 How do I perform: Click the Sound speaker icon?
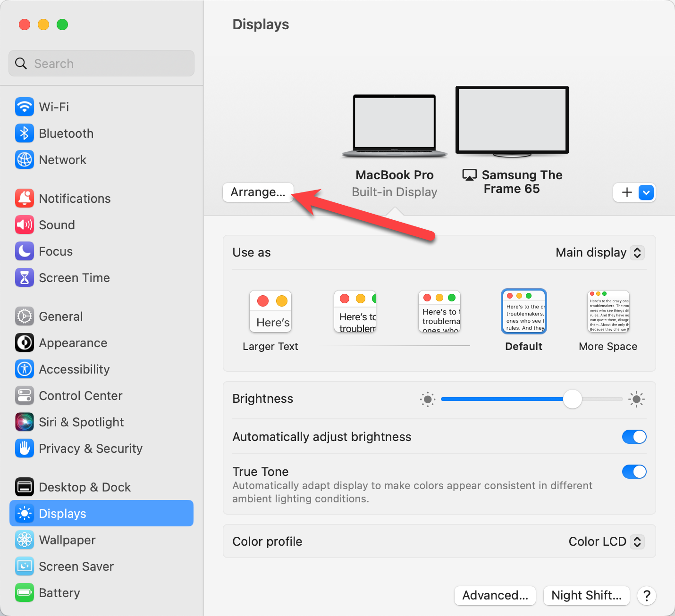(25, 225)
